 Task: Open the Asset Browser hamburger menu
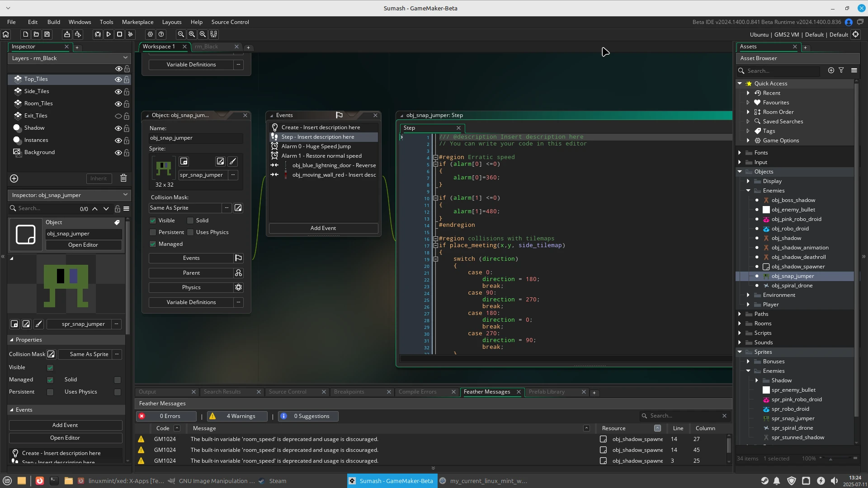[854, 70]
